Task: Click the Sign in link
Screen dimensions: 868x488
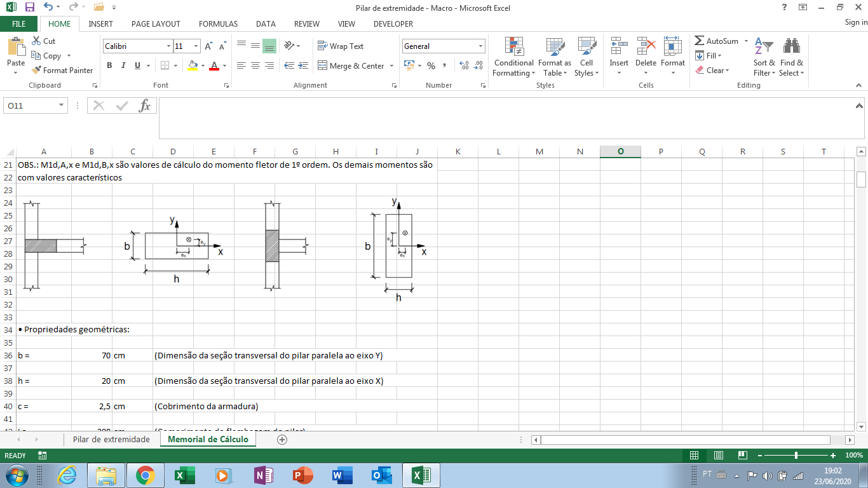Action: pyautogui.click(x=856, y=22)
